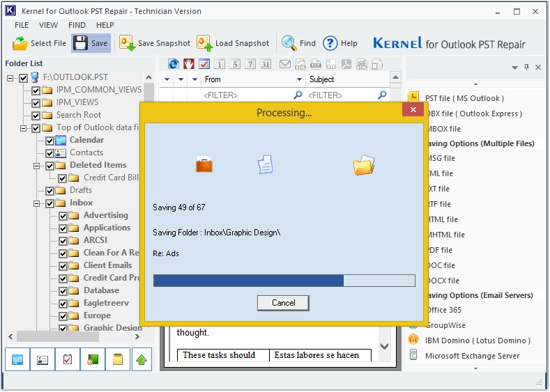The image size is (550, 392).
Task: Click the PDF export icon
Action: tap(346, 64)
